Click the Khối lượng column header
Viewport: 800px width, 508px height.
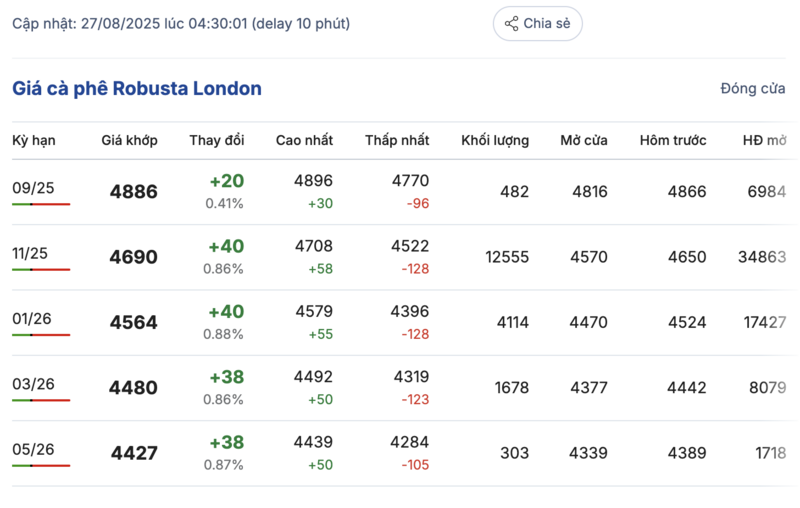[495, 140]
